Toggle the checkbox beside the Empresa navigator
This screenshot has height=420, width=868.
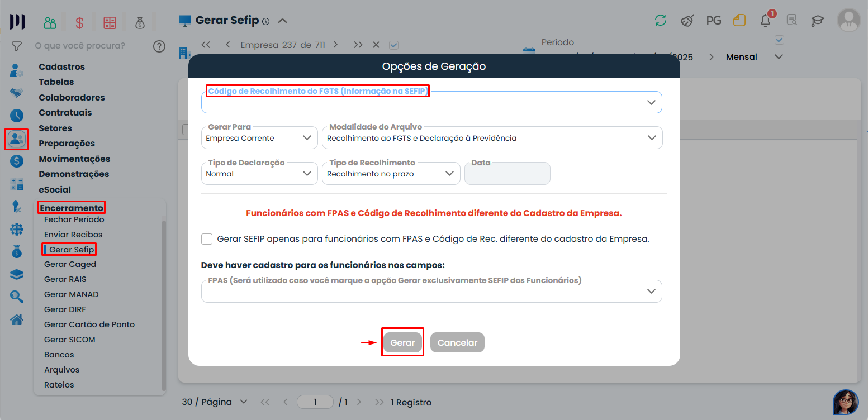[393, 45]
